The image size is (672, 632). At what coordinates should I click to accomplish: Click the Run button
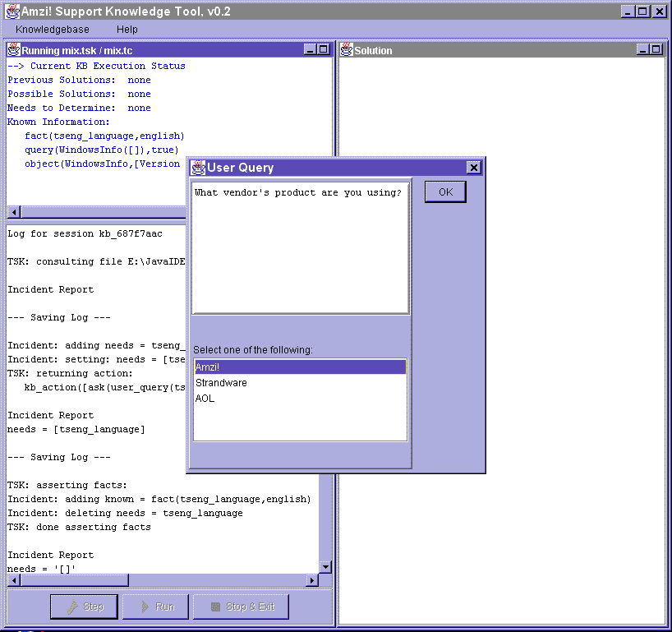155,607
